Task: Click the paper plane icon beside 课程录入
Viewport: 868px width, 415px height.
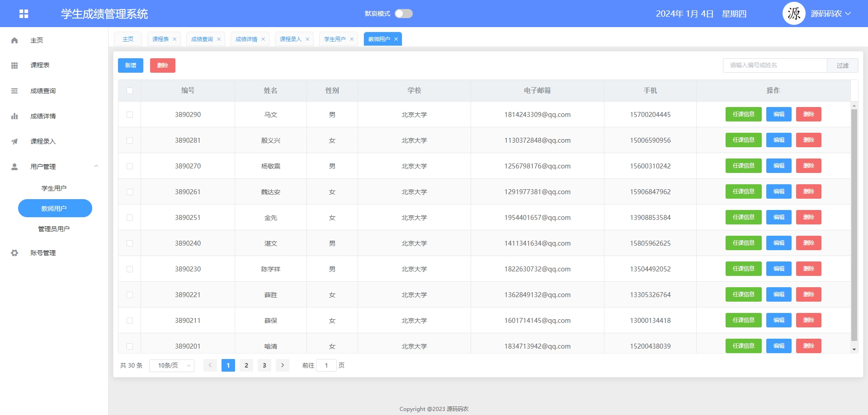Action: [14, 141]
